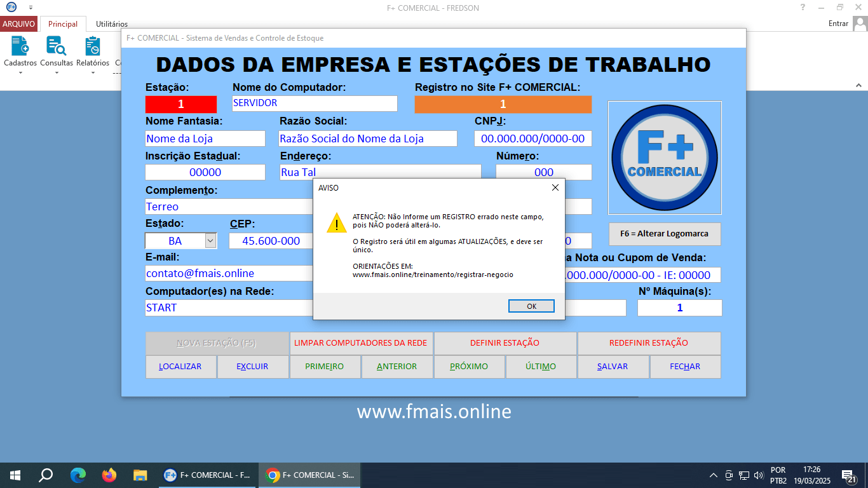Expand the Relatórios dropdown arrow

click(x=93, y=72)
